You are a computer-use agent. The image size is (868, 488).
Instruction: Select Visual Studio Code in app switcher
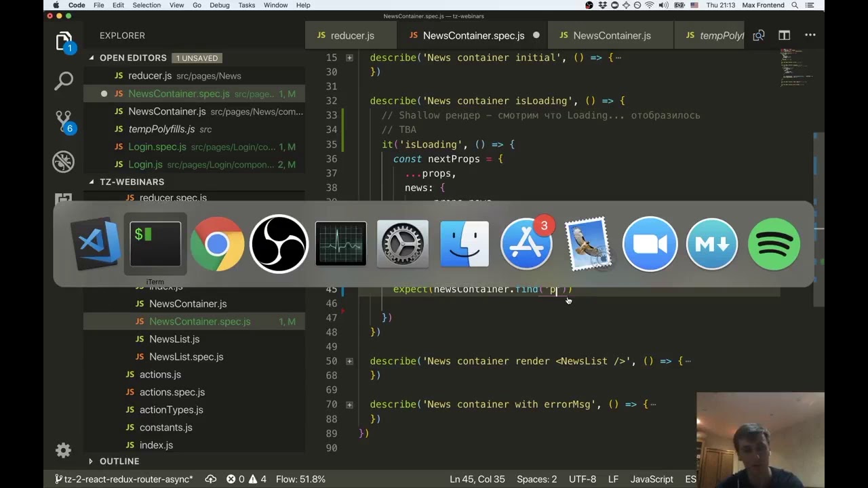pyautogui.click(x=95, y=244)
